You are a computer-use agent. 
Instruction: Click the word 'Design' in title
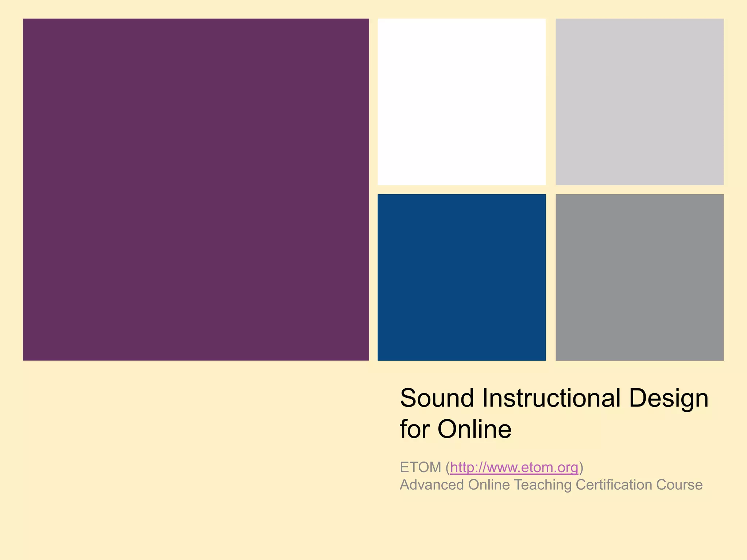pos(668,398)
